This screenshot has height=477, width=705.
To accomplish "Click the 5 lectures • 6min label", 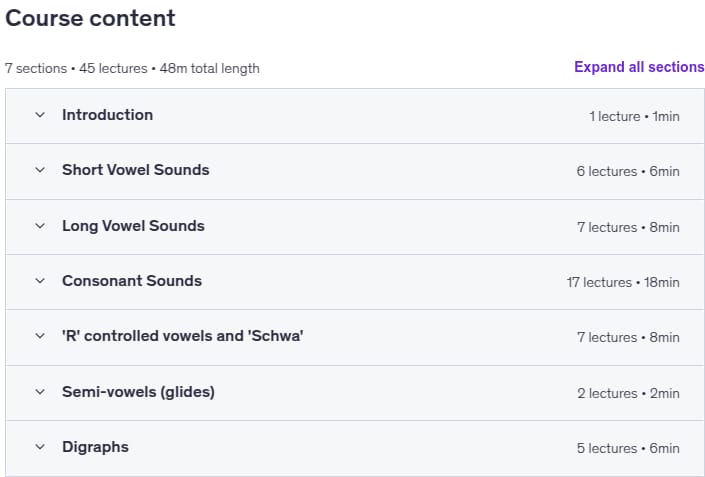I will click(628, 448).
